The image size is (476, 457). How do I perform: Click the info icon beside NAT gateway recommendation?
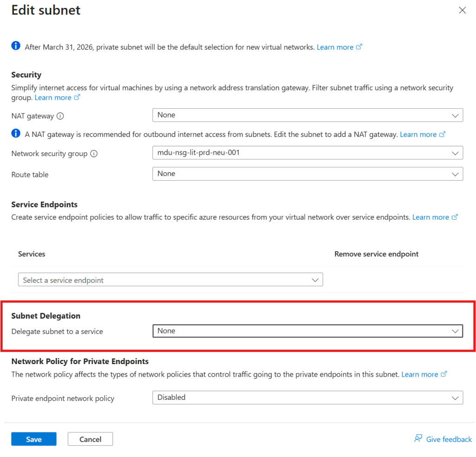pos(16,134)
